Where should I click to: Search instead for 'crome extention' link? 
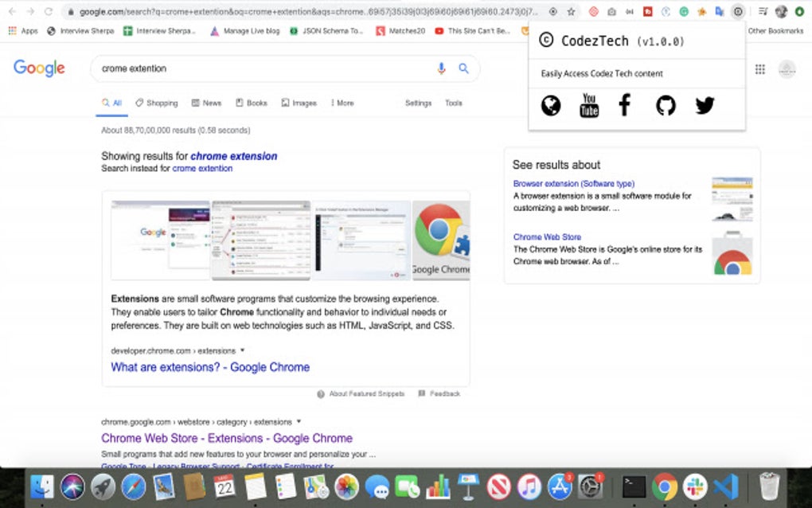click(202, 168)
